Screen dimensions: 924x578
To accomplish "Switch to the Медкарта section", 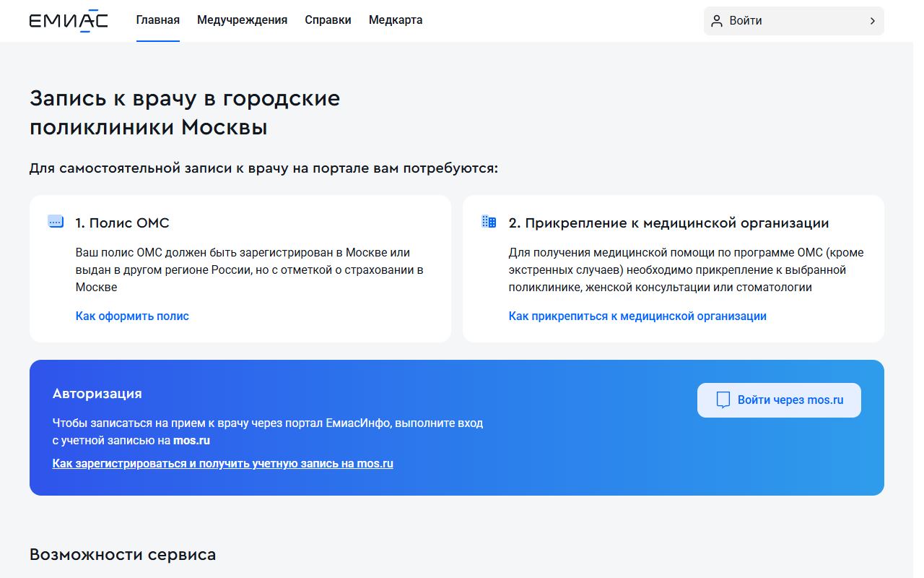I will 396,20.
